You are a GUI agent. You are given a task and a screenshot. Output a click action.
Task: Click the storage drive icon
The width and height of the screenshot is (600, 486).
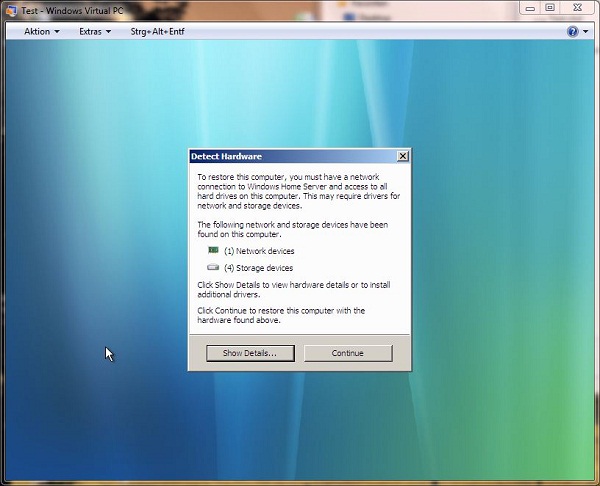(x=213, y=267)
